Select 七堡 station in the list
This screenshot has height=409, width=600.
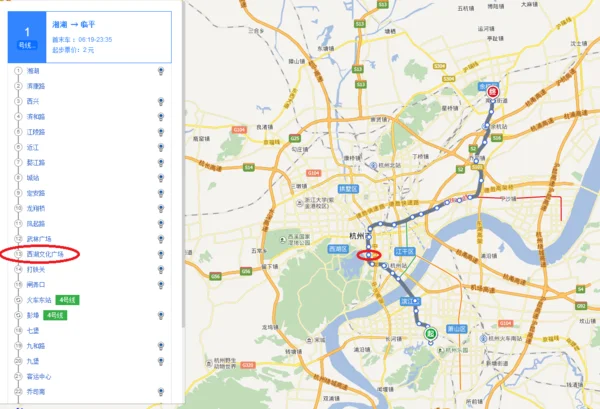click(x=32, y=330)
